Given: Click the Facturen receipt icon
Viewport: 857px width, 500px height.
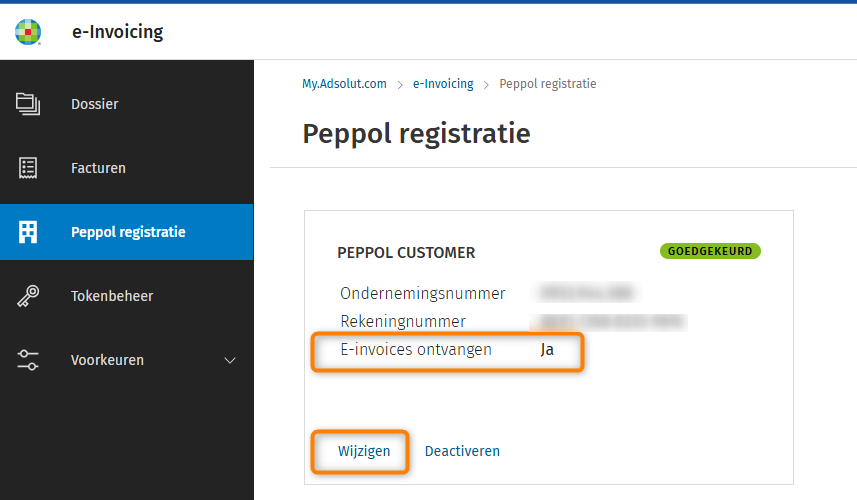Looking at the screenshot, I should click(28, 168).
